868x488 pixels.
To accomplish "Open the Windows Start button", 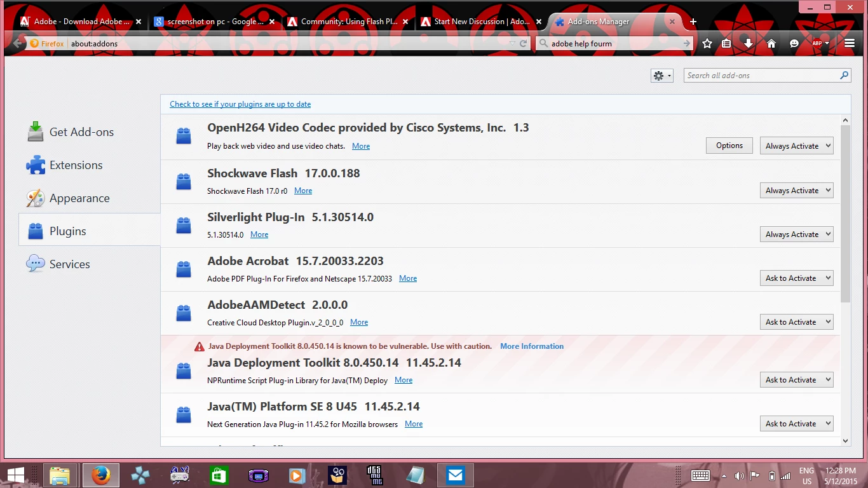I will (15, 475).
